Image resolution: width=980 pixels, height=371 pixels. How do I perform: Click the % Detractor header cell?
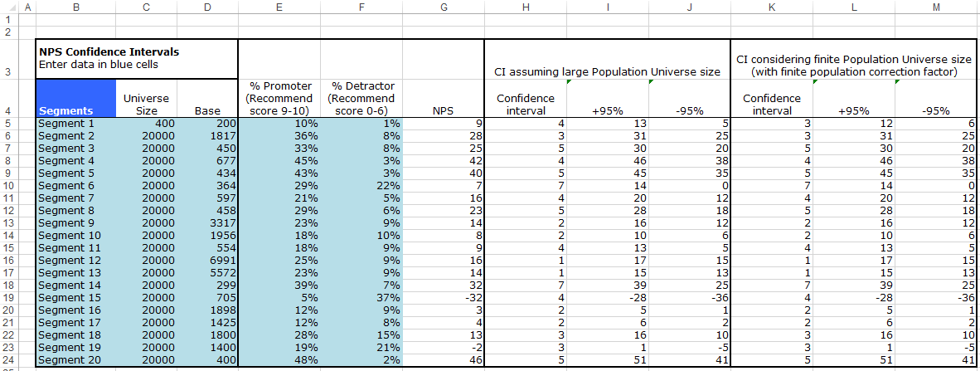[361, 99]
